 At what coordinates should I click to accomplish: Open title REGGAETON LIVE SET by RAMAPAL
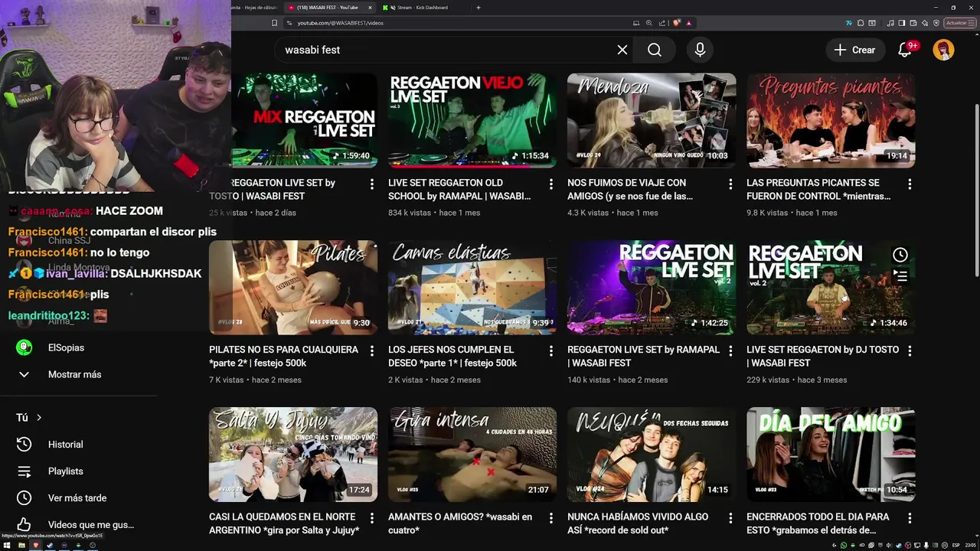pos(643,356)
